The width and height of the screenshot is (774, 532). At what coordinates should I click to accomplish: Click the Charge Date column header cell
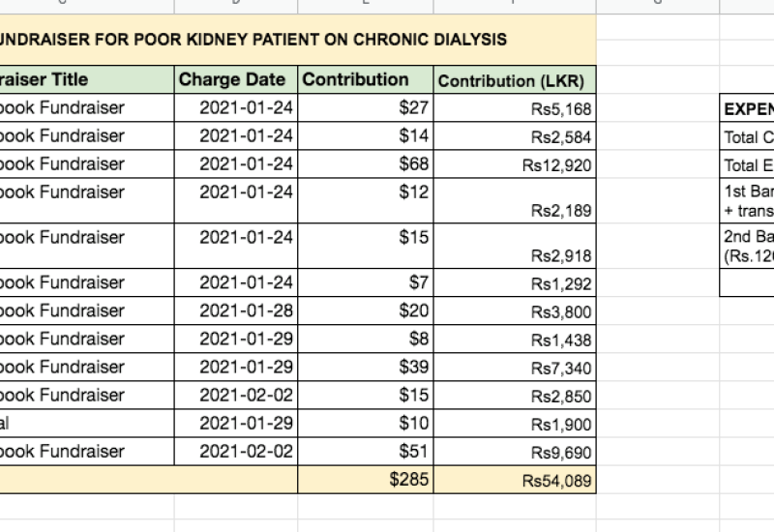236,79
